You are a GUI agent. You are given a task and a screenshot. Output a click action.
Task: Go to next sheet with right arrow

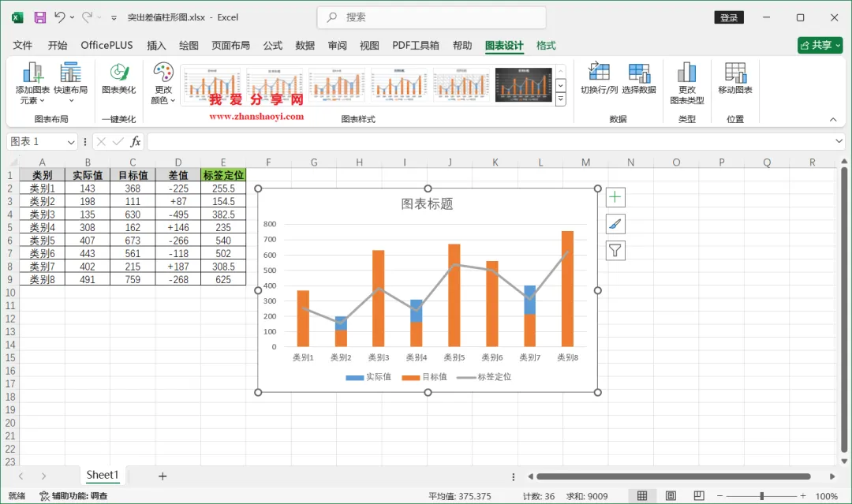coord(43,476)
